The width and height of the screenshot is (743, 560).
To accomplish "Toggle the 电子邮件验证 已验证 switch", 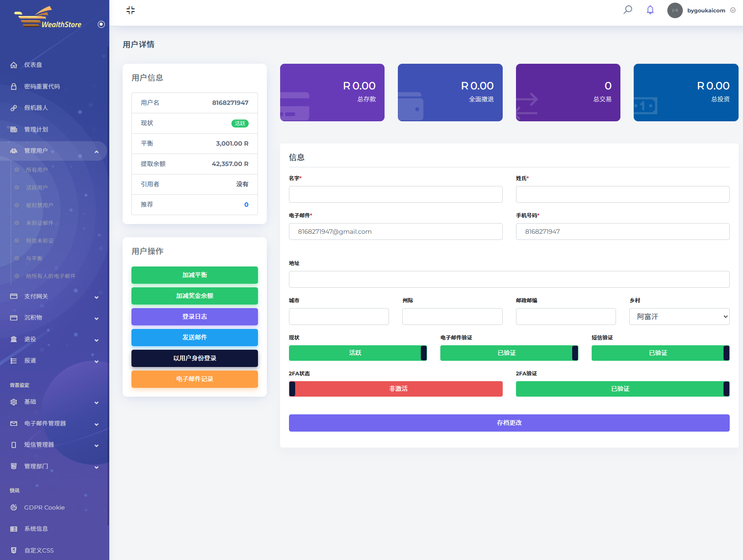I will click(509, 353).
